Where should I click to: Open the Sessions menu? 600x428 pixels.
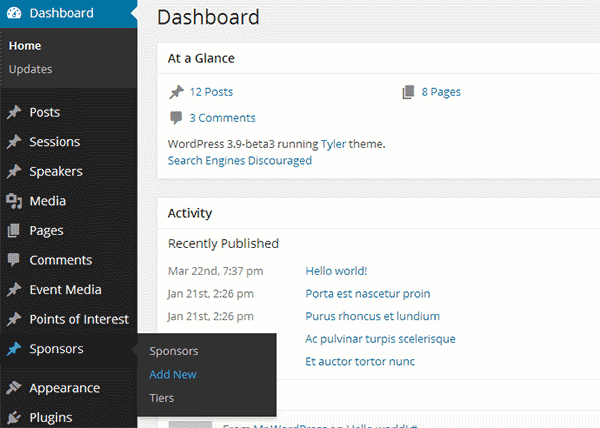tap(55, 142)
